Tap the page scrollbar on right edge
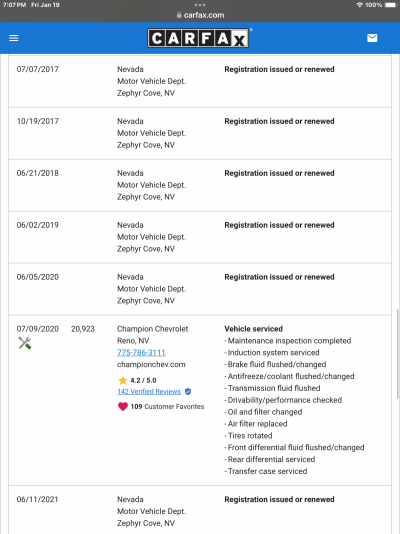Image resolution: width=400 pixels, height=534 pixels. click(x=398, y=353)
